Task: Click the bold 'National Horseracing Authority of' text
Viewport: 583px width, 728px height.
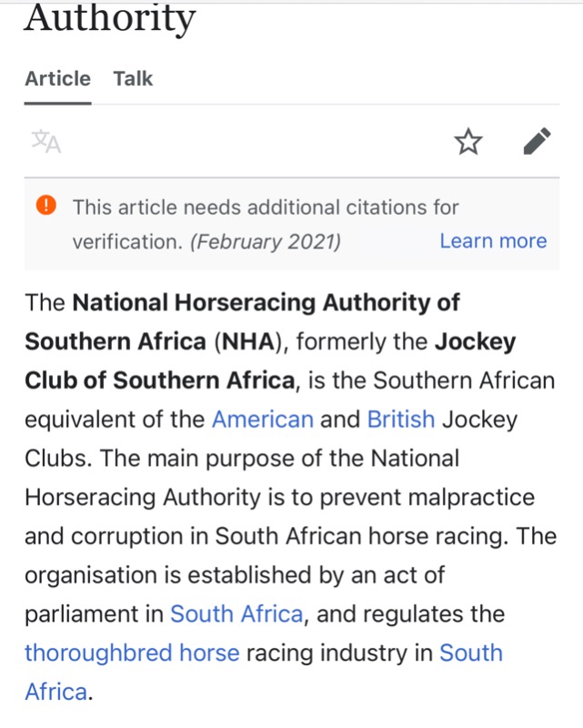Action: point(266,303)
